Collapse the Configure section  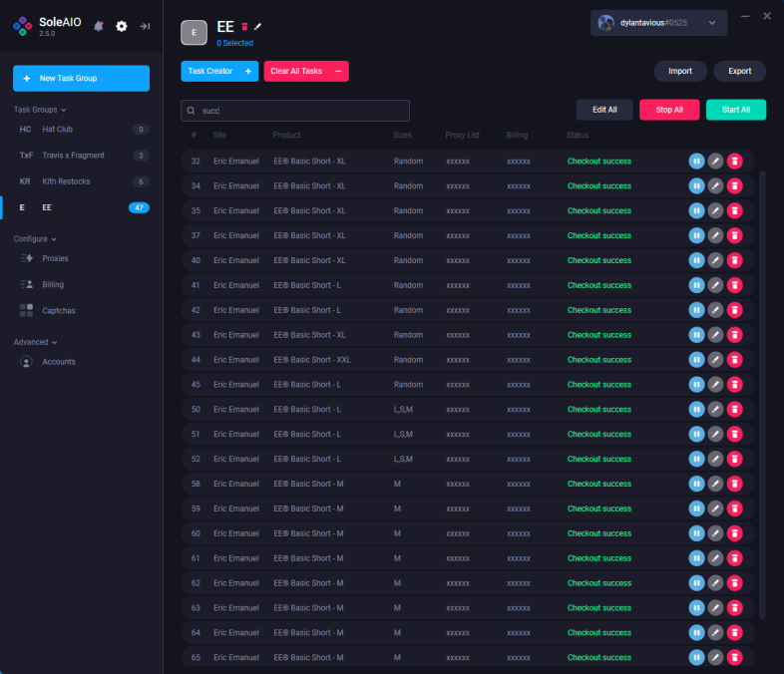pyautogui.click(x=35, y=239)
